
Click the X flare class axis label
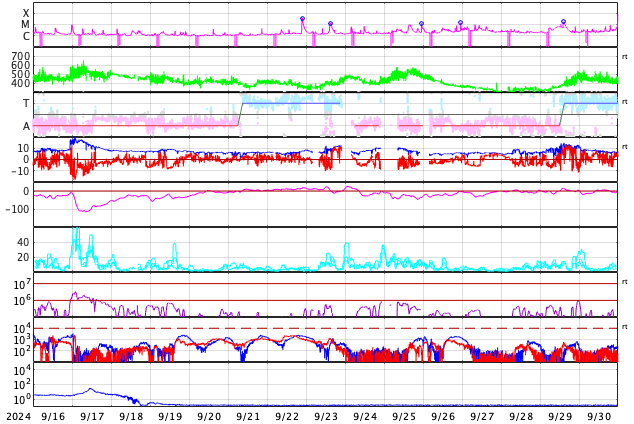tap(26, 13)
